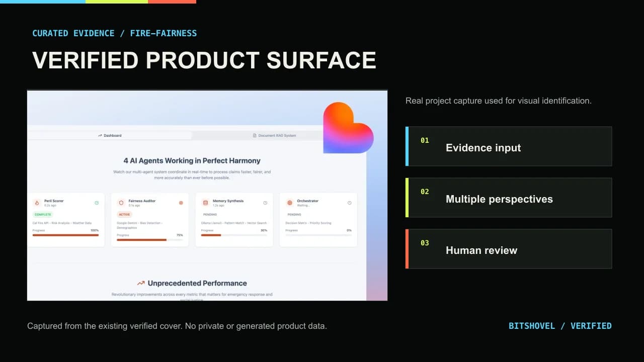Click the 'Real project capture' description text
Viewport: 644px width, 362px height.
pos(499,101)
